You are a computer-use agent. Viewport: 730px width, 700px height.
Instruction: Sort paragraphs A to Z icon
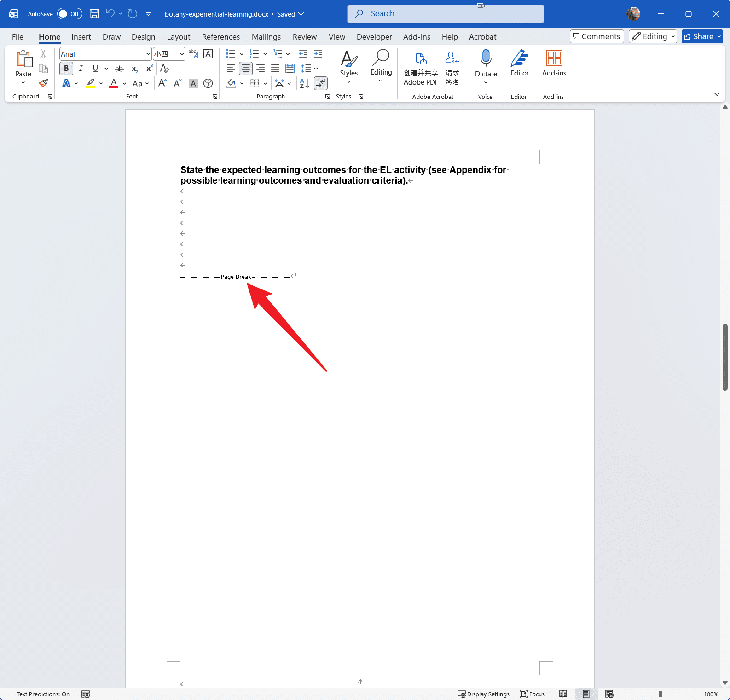(x=305, y=83)
